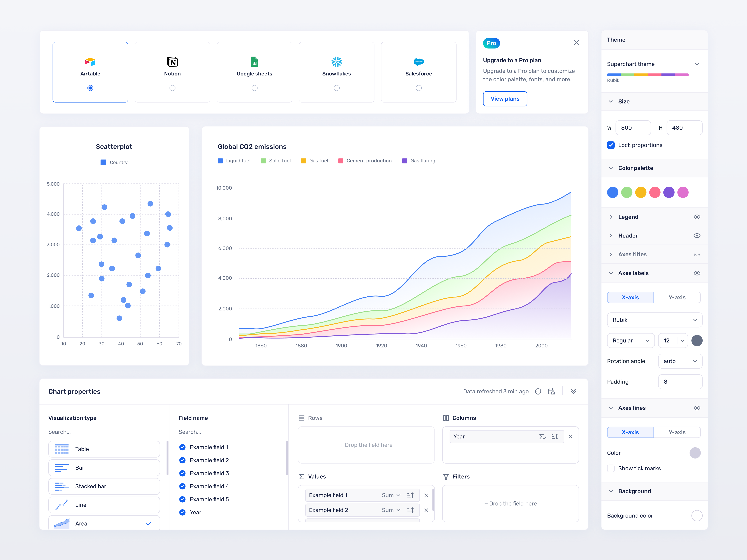Select X-axis tab under Axes lines
The image size is (747, 560).
click(x=630, y=432)
